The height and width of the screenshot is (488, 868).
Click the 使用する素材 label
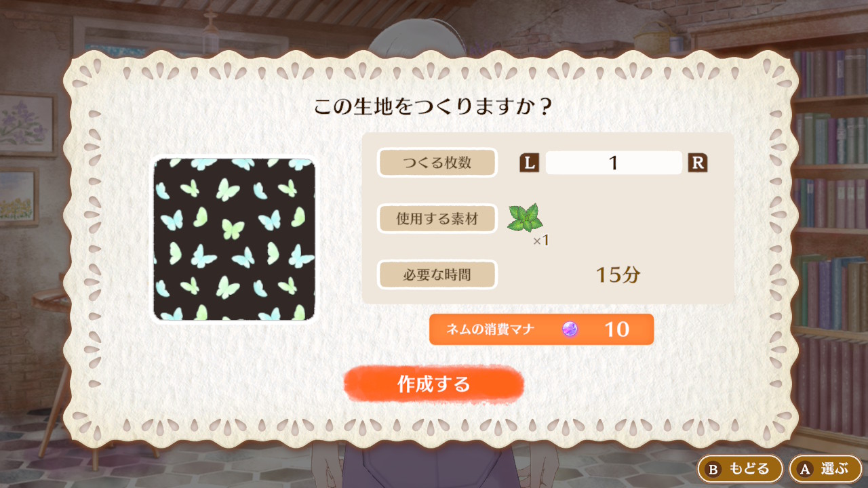pyautogui.click(x=437, y=219)
